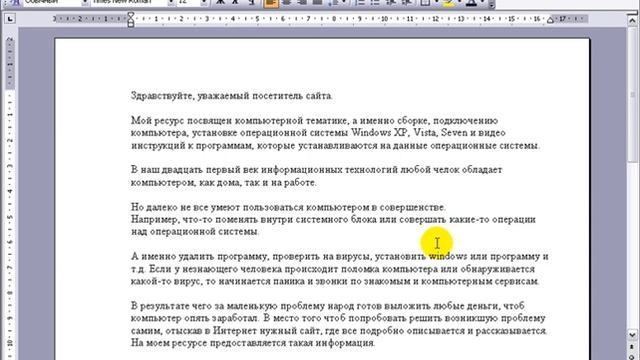
Task: Click the highlighted align-left toolbar button
Action: click(271, 3)
